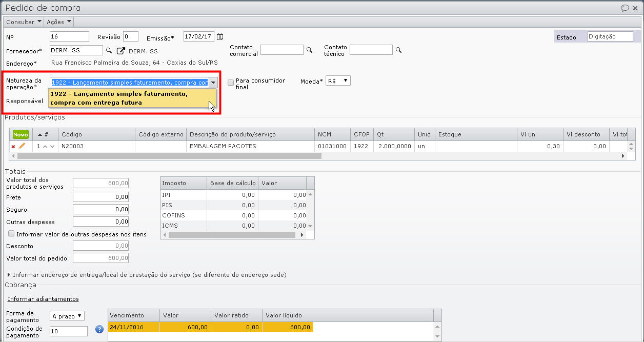Open supplier record via external link icon
The width and height of the screenshot is (644, 342).
coord(121,51)
